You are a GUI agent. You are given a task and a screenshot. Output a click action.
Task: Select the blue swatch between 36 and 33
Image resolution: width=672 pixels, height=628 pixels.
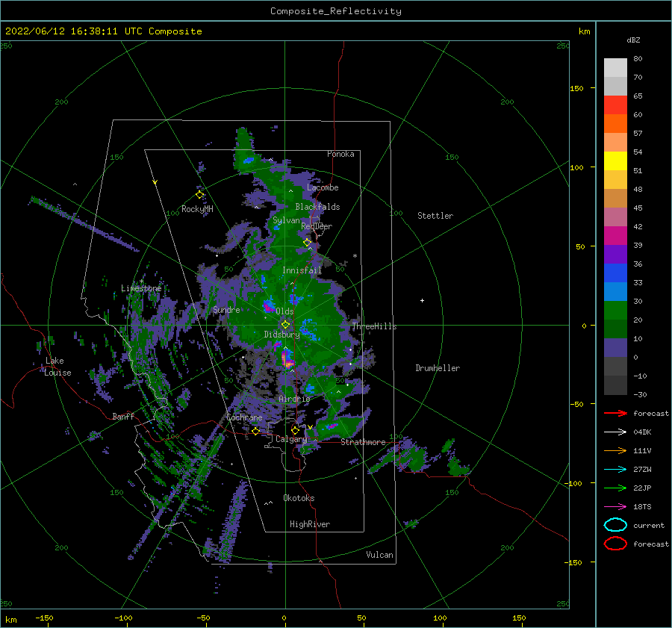[615, 273]
